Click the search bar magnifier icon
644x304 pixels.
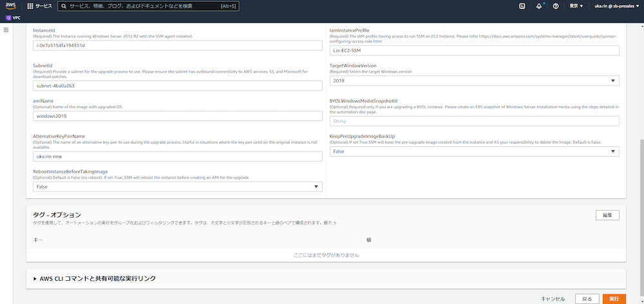(x=63, y=6)
